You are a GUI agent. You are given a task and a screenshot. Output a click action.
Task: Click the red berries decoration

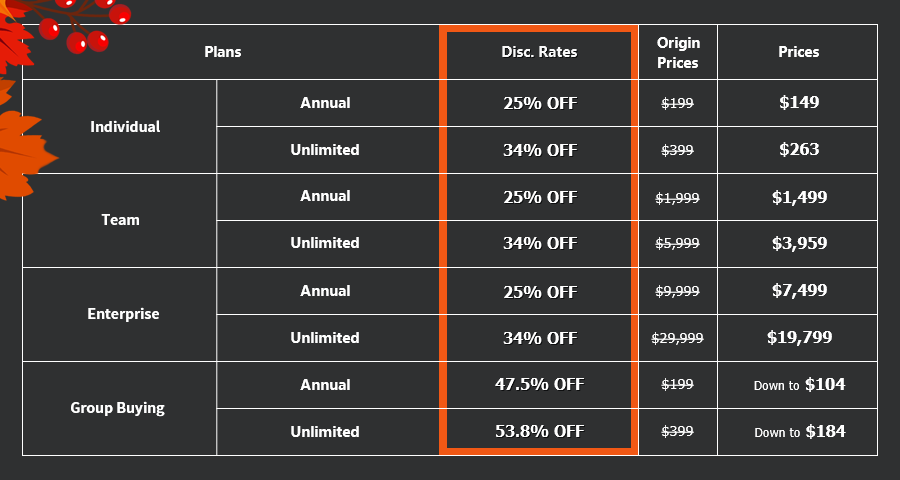click(x=85, y=24)
